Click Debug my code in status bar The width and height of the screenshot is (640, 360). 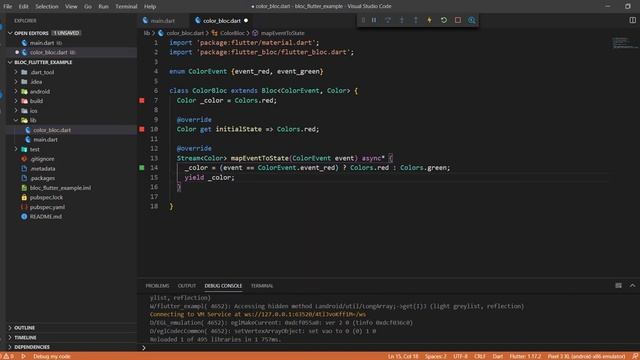coord(52,356)
